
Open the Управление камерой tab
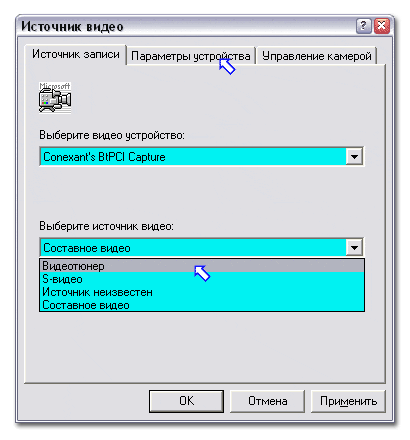pyautogui.click(x=317, y=56)
